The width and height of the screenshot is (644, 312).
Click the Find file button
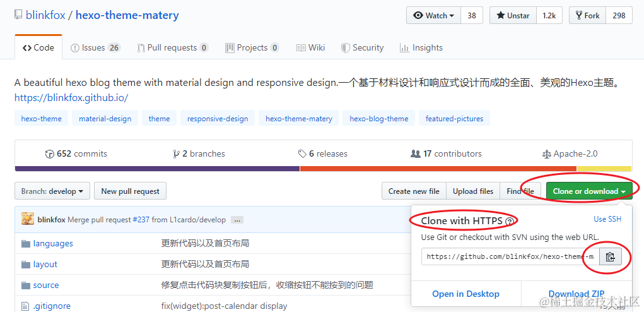click(520, 191)
